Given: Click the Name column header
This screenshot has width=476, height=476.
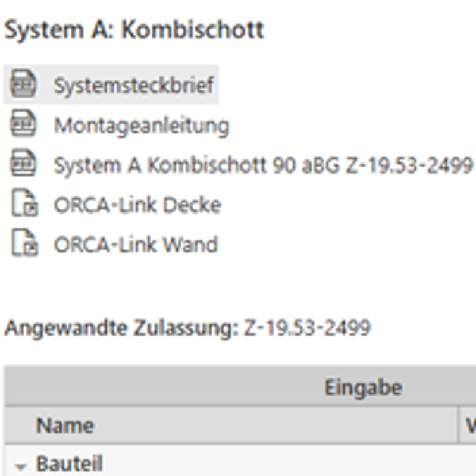Looking at the screenshot, I should tap(65, 425).
